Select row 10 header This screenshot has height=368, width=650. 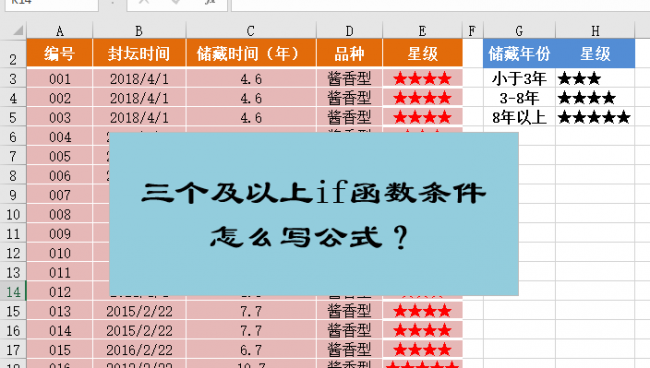point(13,214)
